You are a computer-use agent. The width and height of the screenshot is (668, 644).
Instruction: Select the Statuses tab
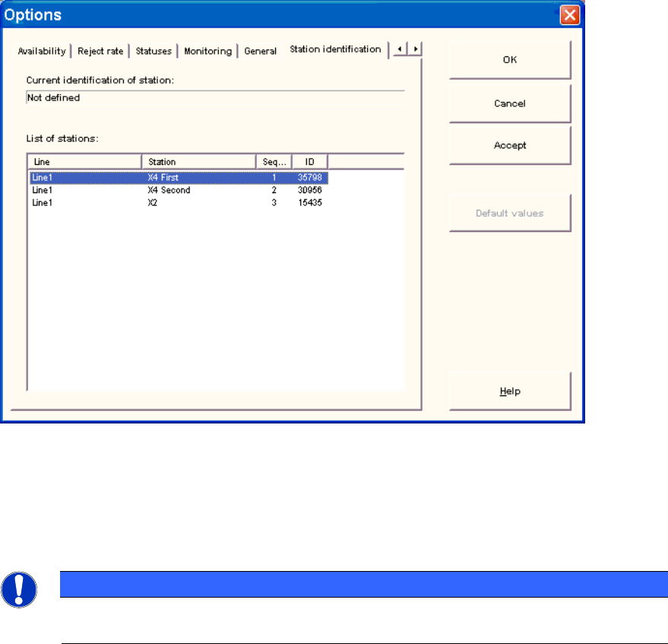tap(154, 51)
